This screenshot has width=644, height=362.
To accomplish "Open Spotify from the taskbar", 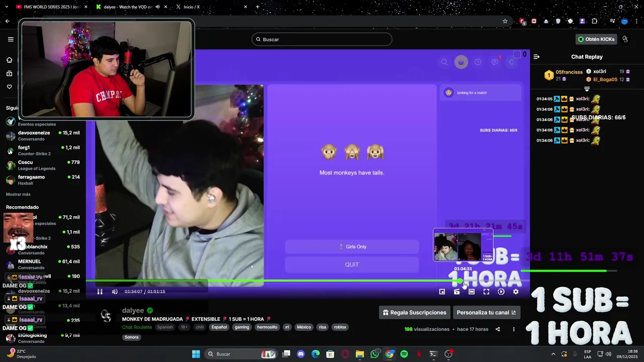I will point(404,354).
